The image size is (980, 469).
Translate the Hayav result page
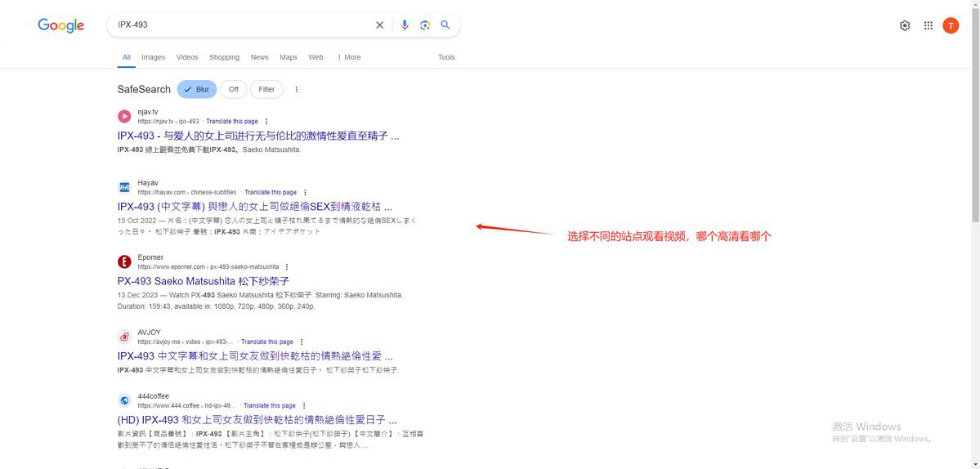[271, 192]
